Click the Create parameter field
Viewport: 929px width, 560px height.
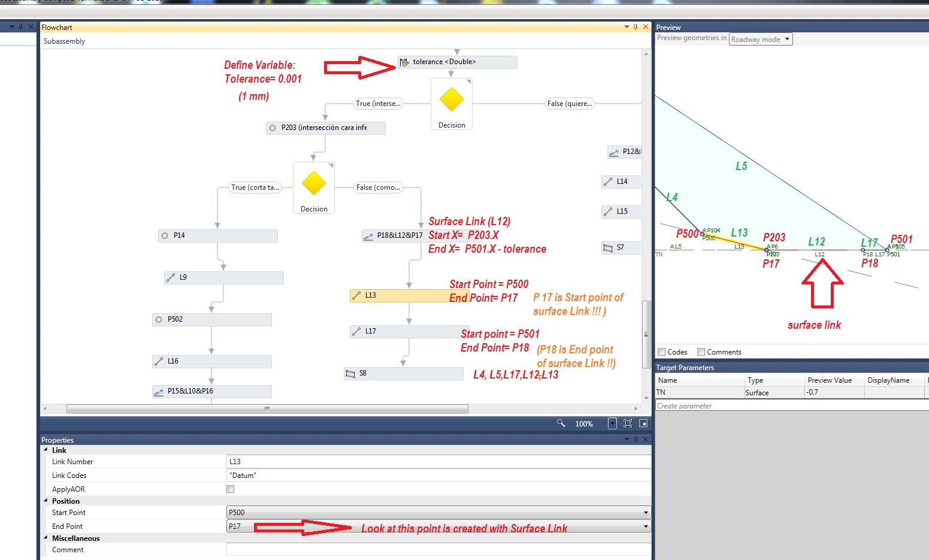click(791, 406)
